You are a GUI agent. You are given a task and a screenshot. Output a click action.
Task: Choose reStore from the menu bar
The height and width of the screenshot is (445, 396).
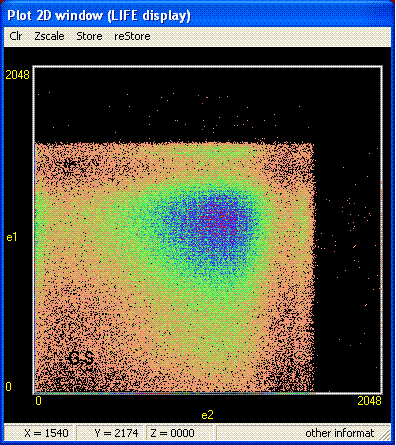click(x=132, y=36)
